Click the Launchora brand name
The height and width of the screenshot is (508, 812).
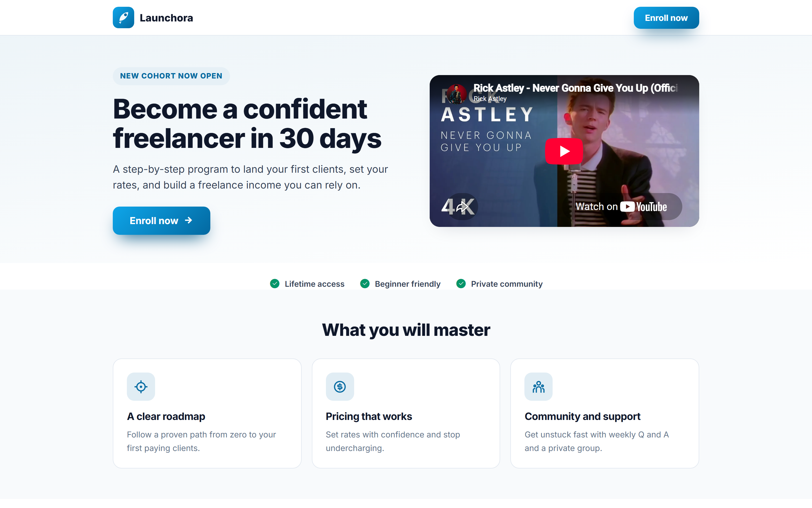166,18
